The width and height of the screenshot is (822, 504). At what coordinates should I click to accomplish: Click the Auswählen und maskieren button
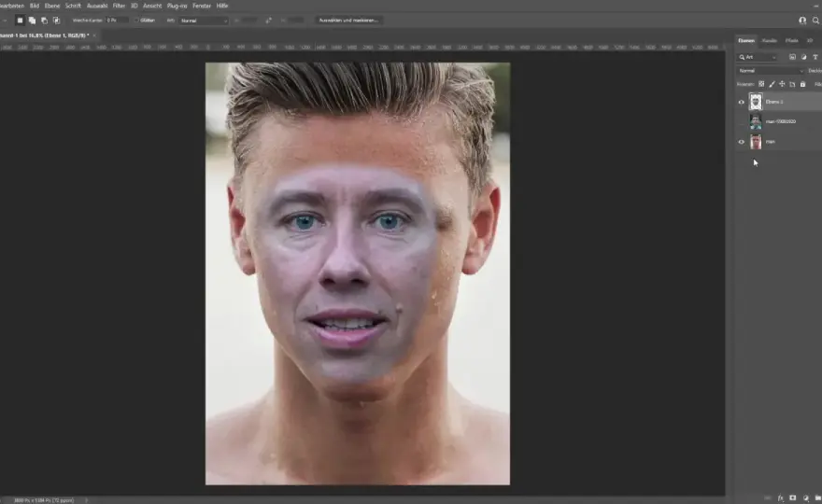pyautogui.click(x=348, y=21)
